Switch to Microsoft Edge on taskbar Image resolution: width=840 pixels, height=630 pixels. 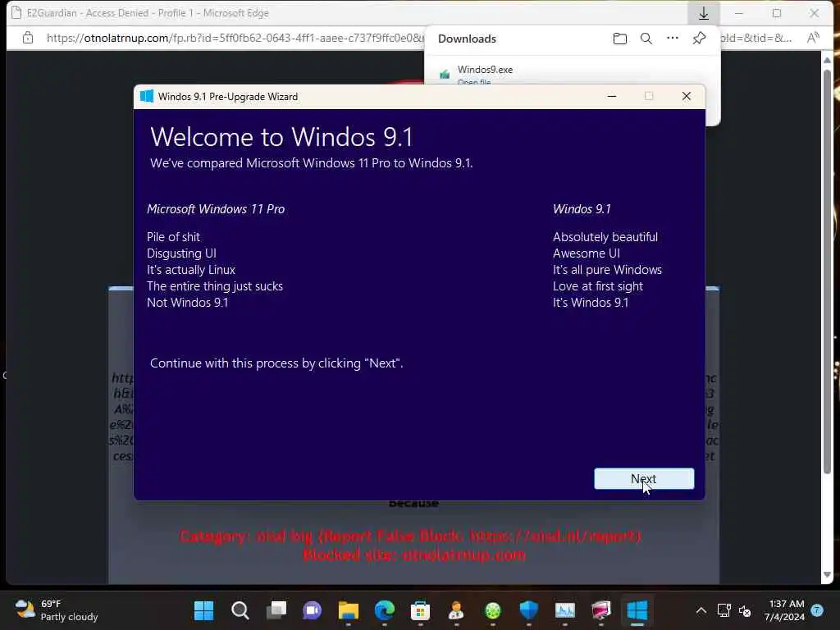click(384, 610)
